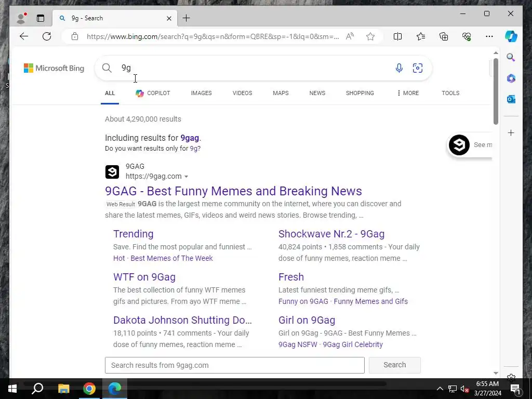
Task: Search using voice microphone icon
Action: pos(399,68)
